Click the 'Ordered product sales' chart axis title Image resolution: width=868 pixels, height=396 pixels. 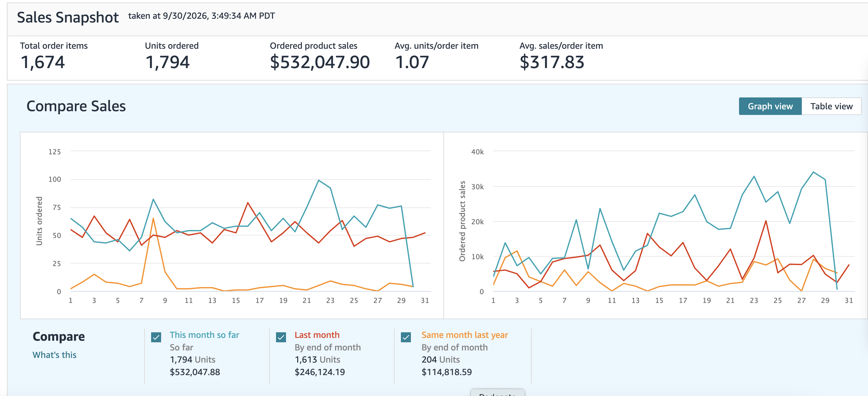[462, 221]
